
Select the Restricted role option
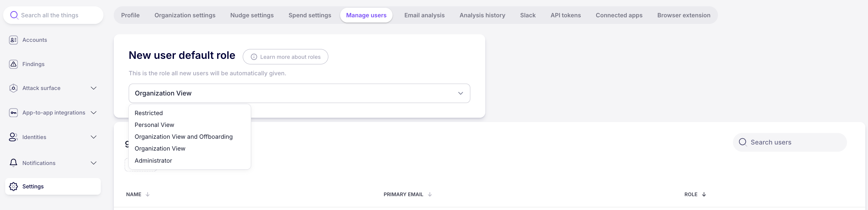[x=149, y=113]
